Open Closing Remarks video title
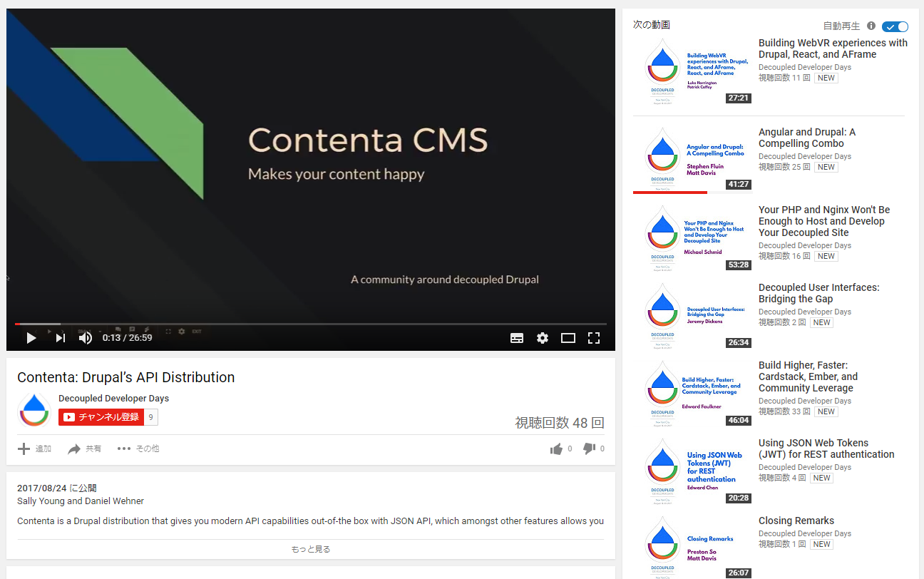The height and width of the screenshot is (579, 924). 796,521
